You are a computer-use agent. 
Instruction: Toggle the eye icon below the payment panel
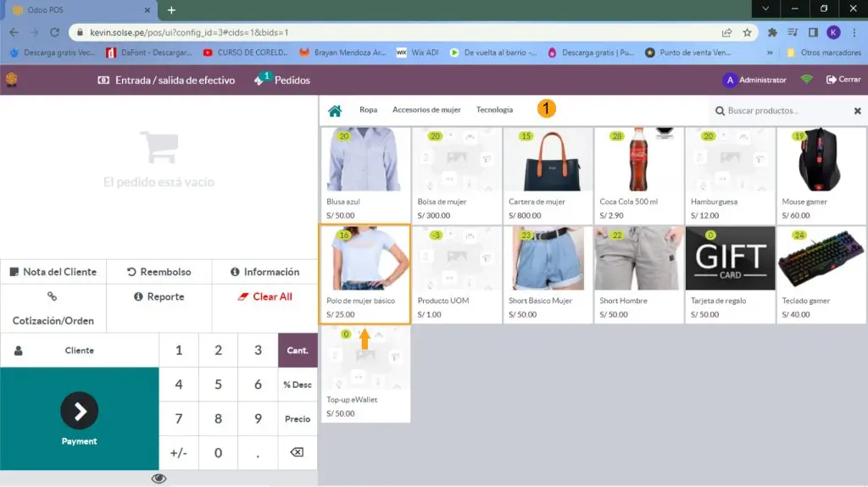(159, 479)
